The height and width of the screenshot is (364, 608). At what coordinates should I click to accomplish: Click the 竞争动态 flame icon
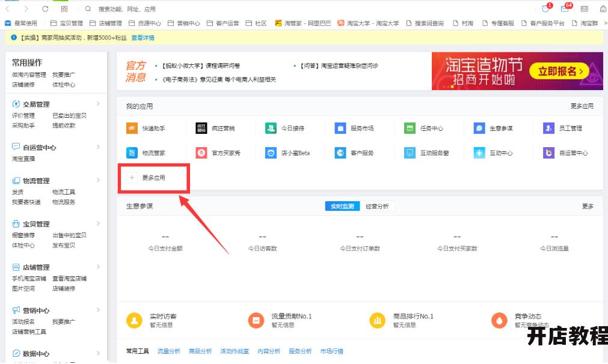[x=499, y=321]
